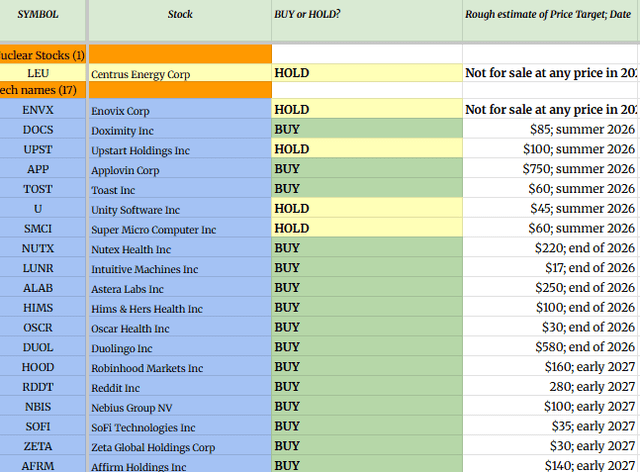Select the Centrus Energy Corp cell
The height and width of the screenshot is (472, 640).
pos(180,73)
